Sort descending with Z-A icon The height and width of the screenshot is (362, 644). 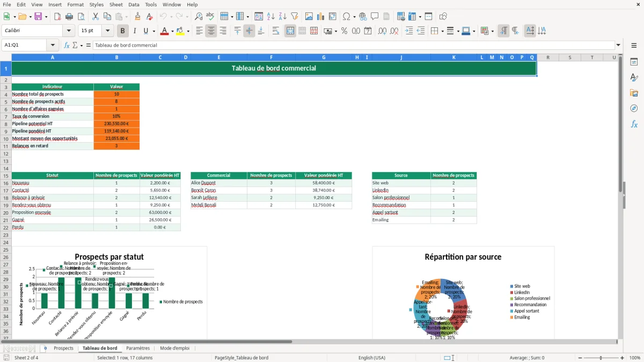(282, 17)
